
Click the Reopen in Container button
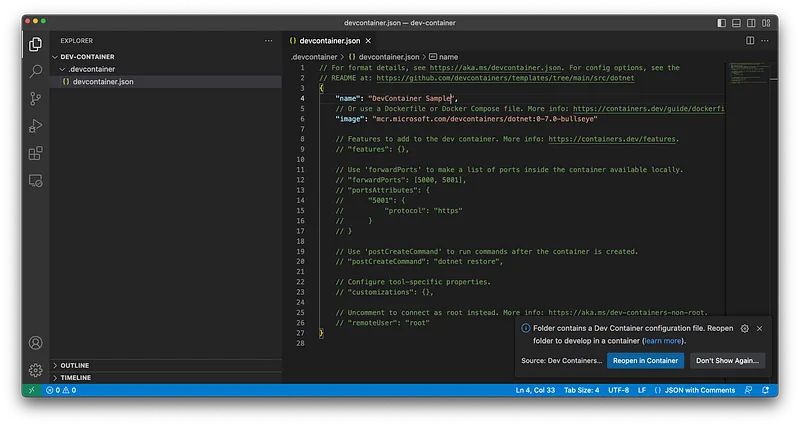coord(645,360)
